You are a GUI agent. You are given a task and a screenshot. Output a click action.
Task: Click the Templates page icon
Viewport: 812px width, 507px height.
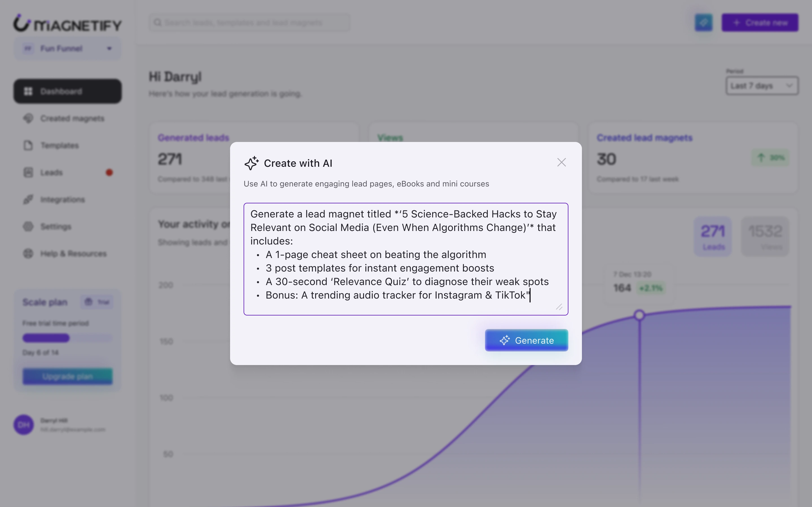[28, 146]
